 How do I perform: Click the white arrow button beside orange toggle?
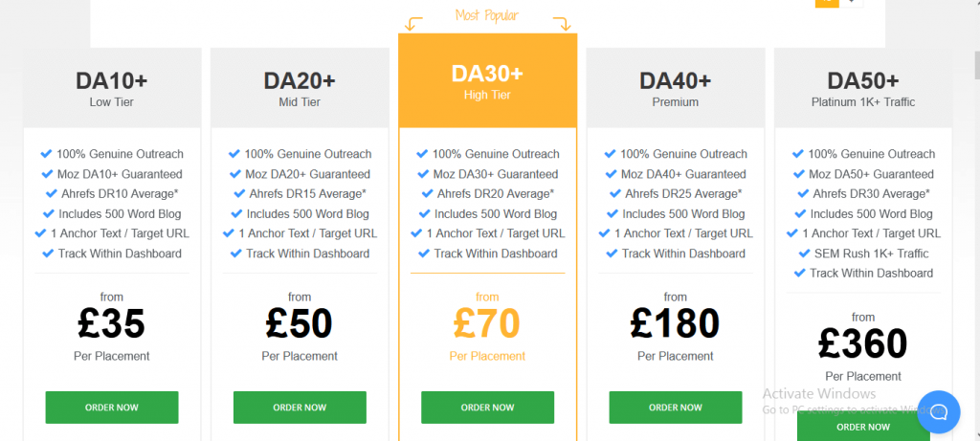point(851,3)
